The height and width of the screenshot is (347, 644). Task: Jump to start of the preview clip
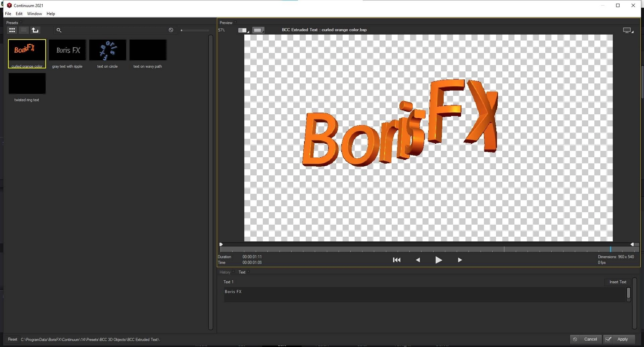coord(397,260)
